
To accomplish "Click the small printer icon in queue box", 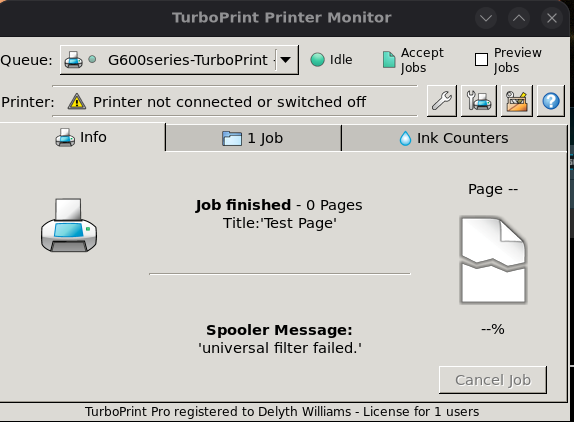I will point(73,60).
